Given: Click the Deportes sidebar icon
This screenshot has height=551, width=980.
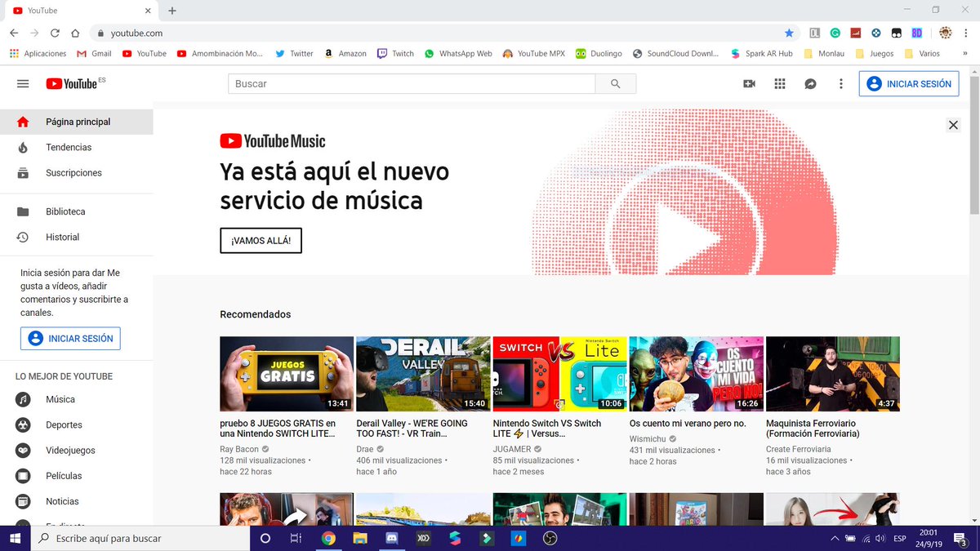Looking at the screenshot, I should click(x=23, y=424).
